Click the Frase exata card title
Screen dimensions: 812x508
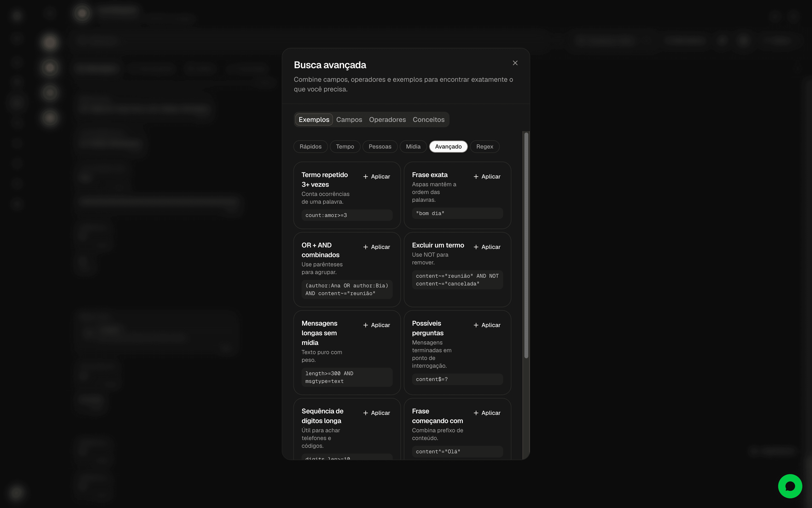429,175
